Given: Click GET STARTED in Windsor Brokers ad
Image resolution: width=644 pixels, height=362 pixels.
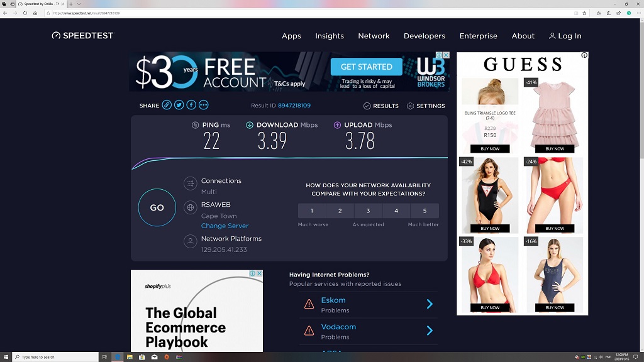Looking at the screenshot, I should coord(367,67).
